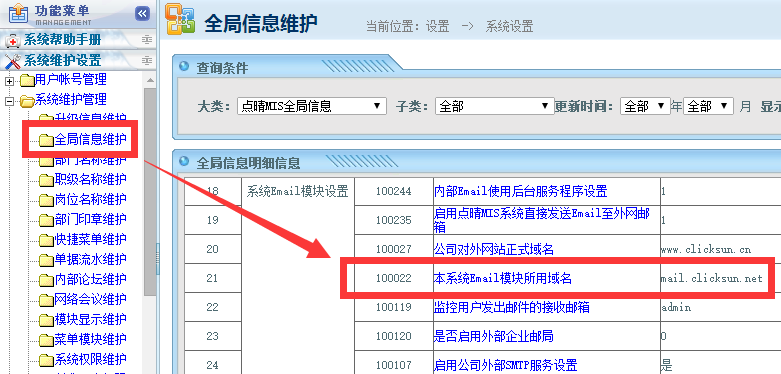Open link 本系统Email模块所用域名

point(503,278)
